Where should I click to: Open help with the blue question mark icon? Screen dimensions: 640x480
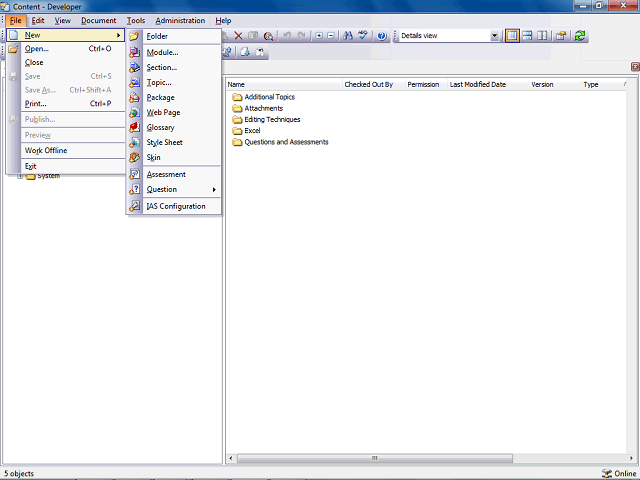coord(382,36)
